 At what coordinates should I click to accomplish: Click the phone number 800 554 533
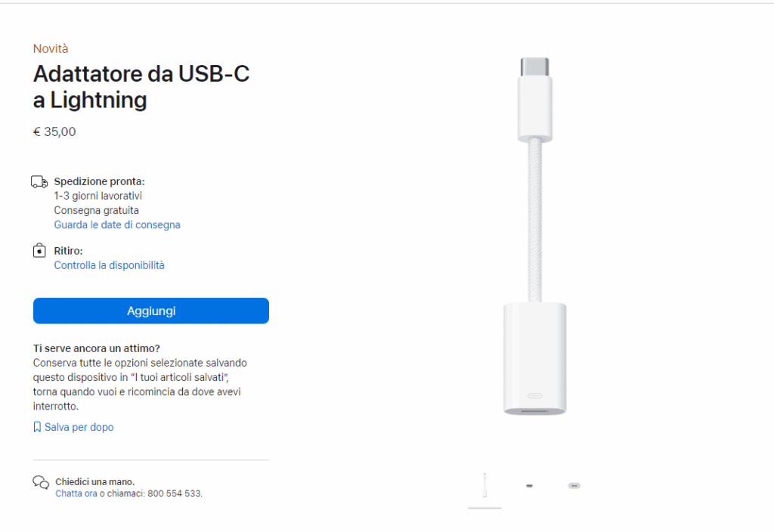pos(174,493)
